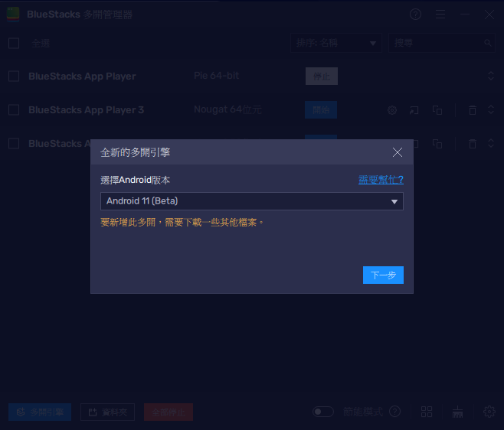The image size is (504, 430).
Task: Reorder arrows for BlueStacks App Player Pie row
Action: [490, 76]
